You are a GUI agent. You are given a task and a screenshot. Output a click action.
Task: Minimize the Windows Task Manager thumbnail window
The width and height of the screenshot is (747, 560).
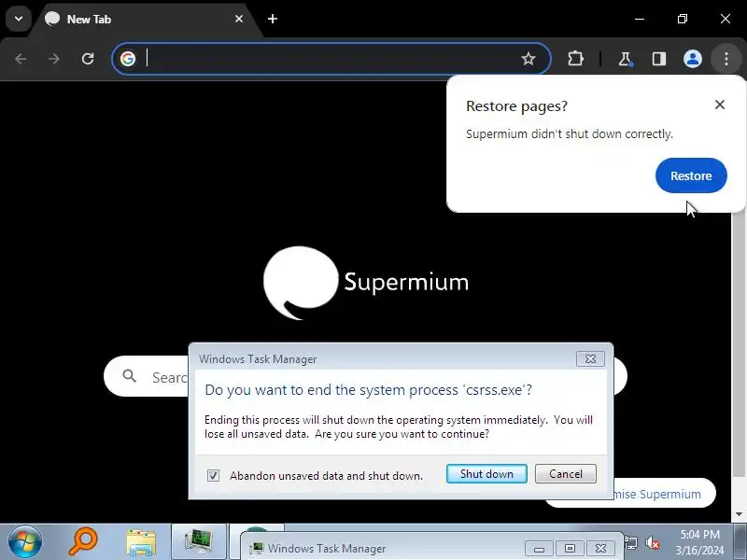pyautogui.click(x=539, y=549)
